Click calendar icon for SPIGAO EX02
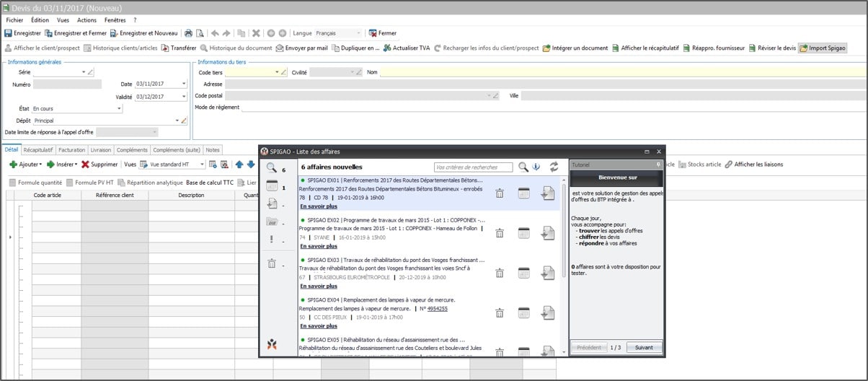The width and height of the screenshot is (868, 381). pyautogui.click(x=524, y=232)
